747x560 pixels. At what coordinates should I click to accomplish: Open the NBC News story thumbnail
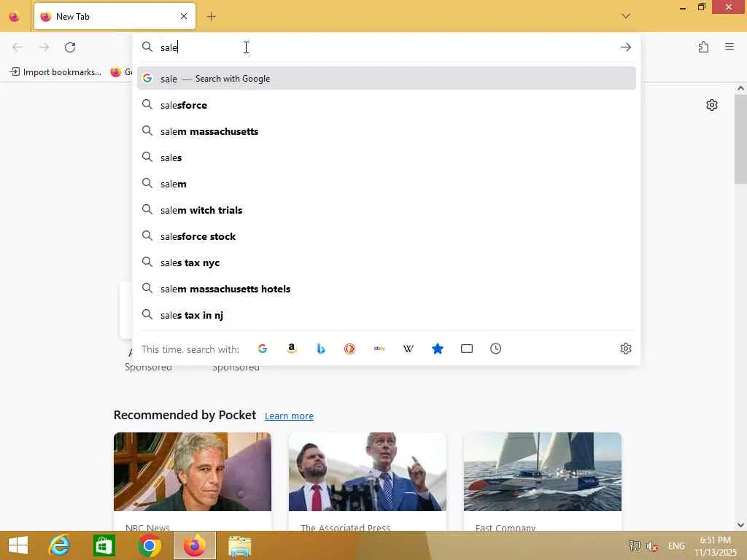(x=193, y=472)
